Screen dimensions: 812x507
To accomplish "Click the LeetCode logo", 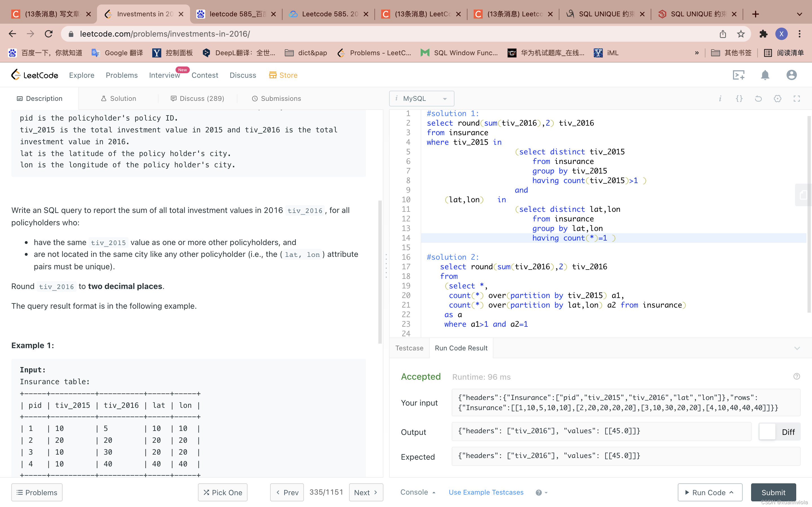I will pyautogui.click(x=34, y=75).
